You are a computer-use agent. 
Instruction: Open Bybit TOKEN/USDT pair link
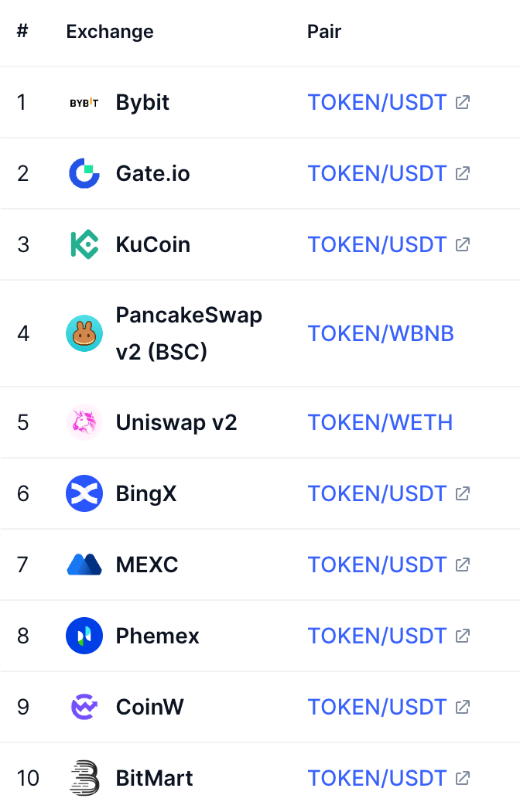point(377,102)
